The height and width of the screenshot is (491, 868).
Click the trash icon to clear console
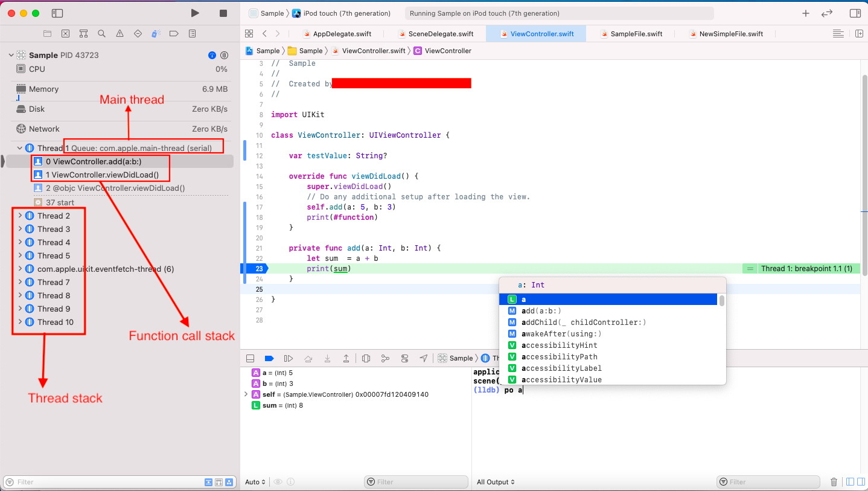(x=834, y=482)
